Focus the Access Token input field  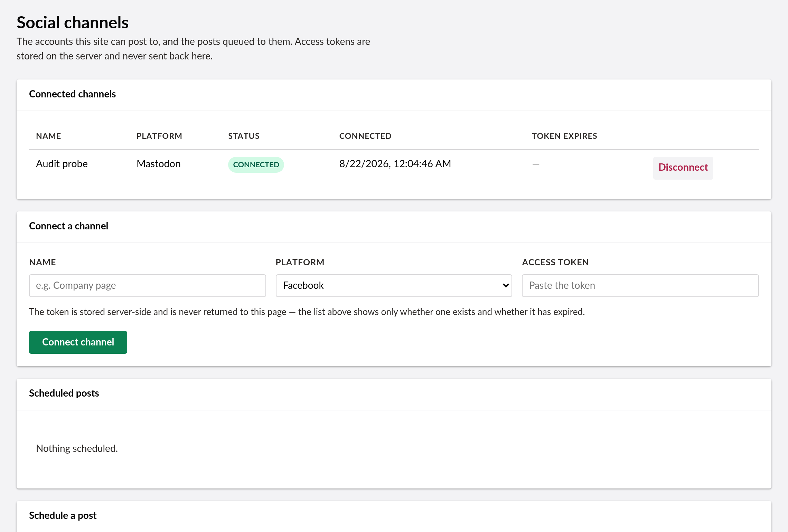click(x=640, y=285)
